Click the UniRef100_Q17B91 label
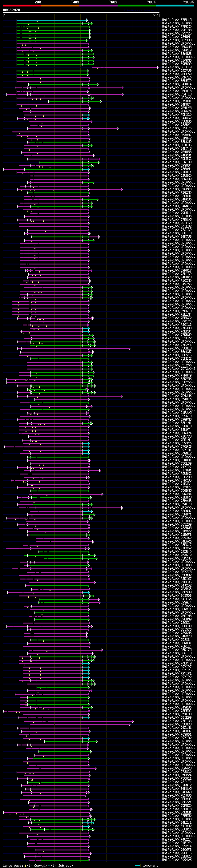This screenshot has width=197, height=868. (177, 470)
